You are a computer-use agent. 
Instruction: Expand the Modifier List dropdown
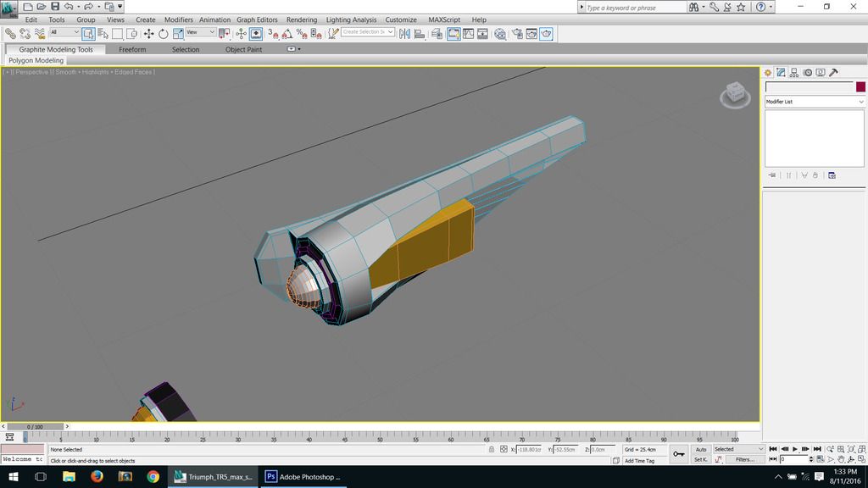point(814,102)
